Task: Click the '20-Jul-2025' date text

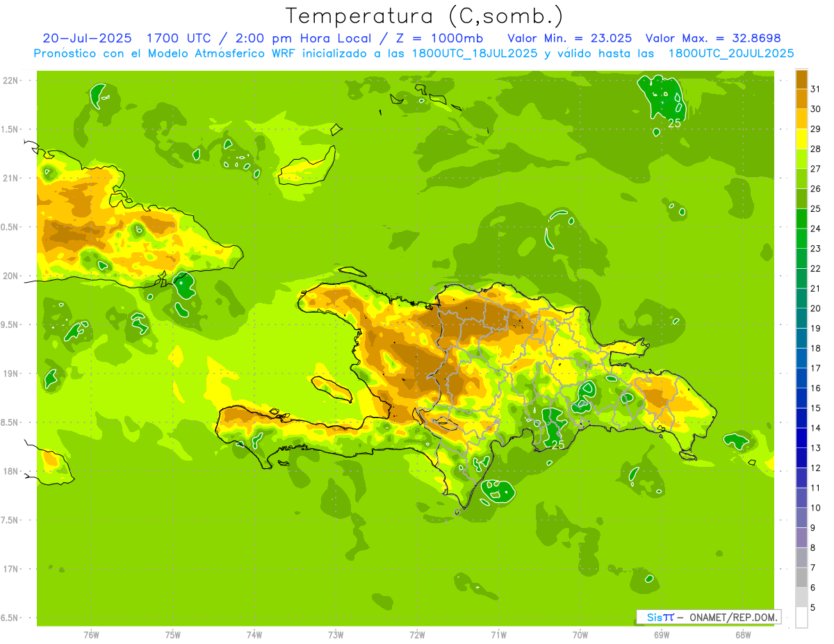Action: pyautogui.click(x=86, y=38)
